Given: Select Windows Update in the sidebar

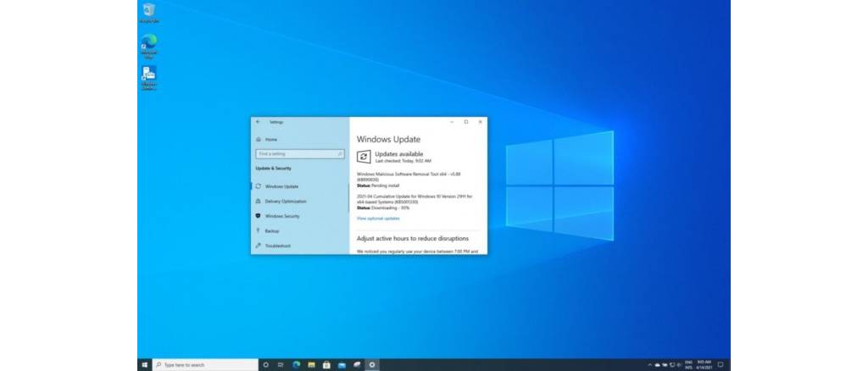Looking at the screenshot, I should click(x=278, y=186).
